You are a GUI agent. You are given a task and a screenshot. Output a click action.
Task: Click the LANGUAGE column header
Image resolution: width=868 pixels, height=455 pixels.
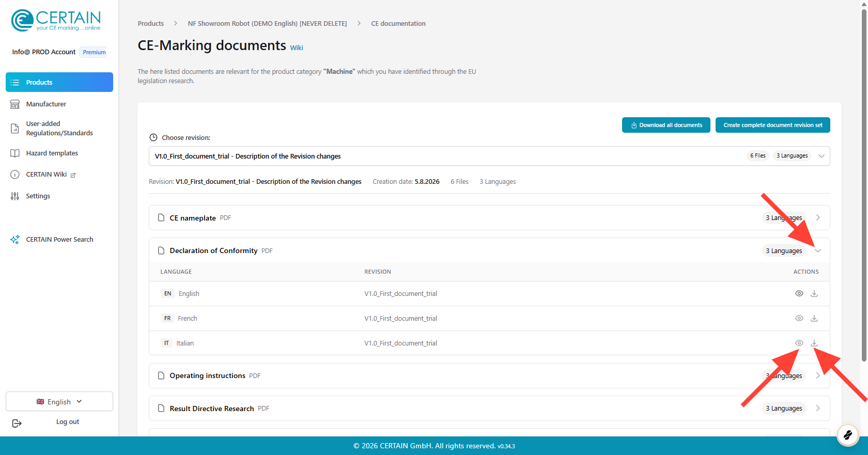click(176, 272)
